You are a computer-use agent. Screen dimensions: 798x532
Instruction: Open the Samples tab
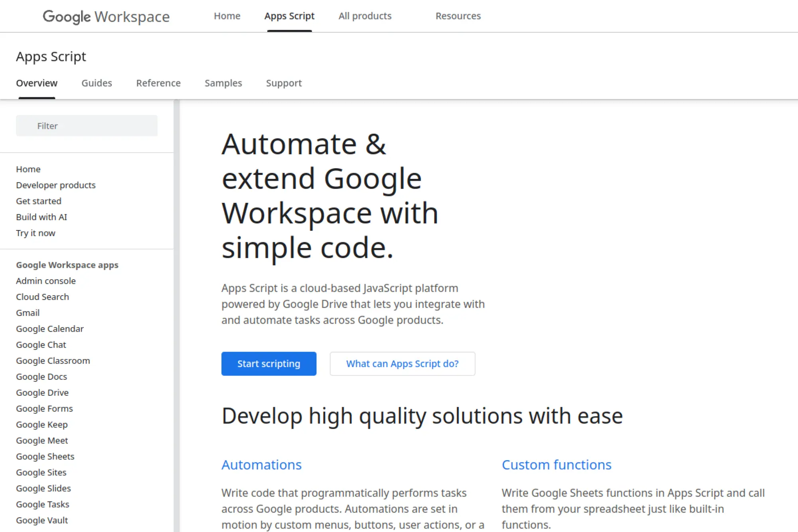tap(223, 83)
